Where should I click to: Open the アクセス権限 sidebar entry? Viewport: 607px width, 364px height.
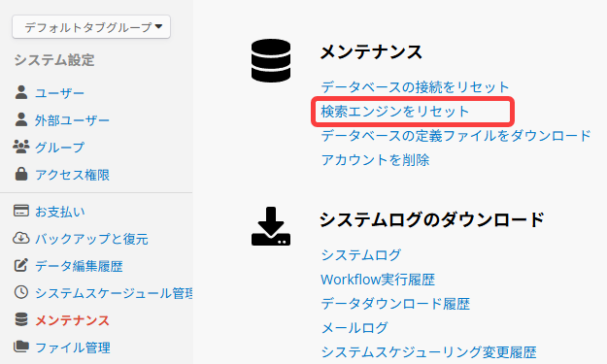pos(73,175)
